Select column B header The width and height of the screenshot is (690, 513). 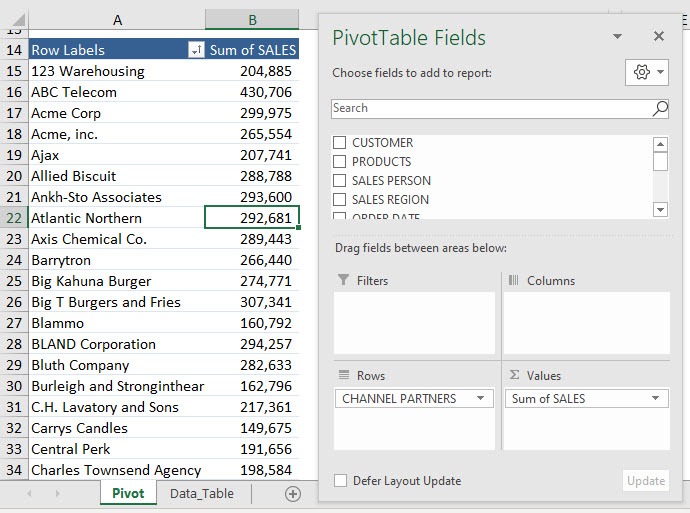[252, 20]
